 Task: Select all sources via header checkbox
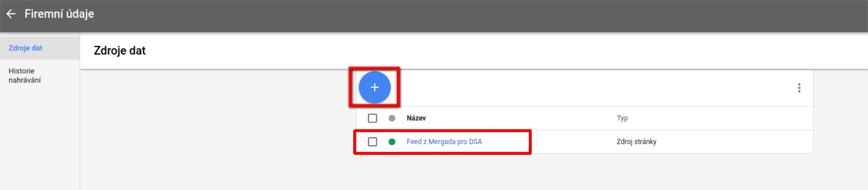[372, 118]
